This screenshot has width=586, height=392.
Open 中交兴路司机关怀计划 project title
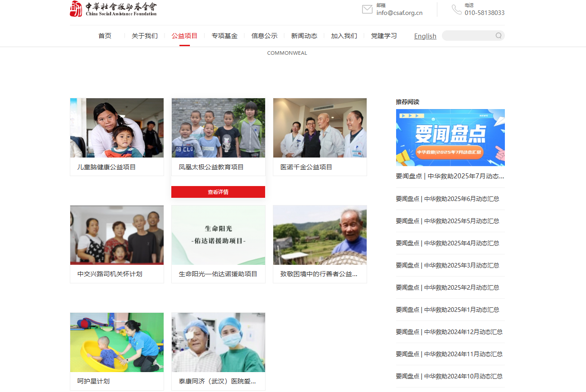(110, 274)
